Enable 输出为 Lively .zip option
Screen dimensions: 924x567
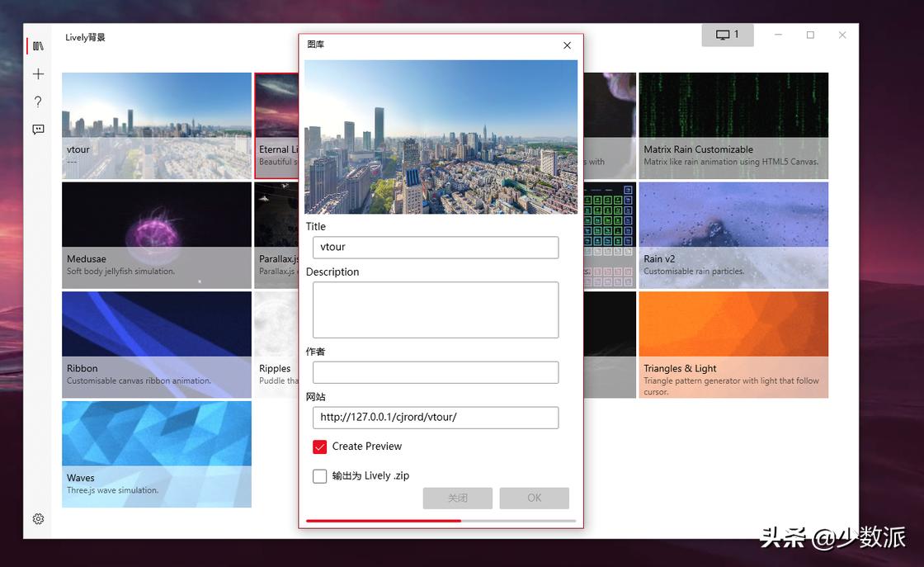(319, 475)
